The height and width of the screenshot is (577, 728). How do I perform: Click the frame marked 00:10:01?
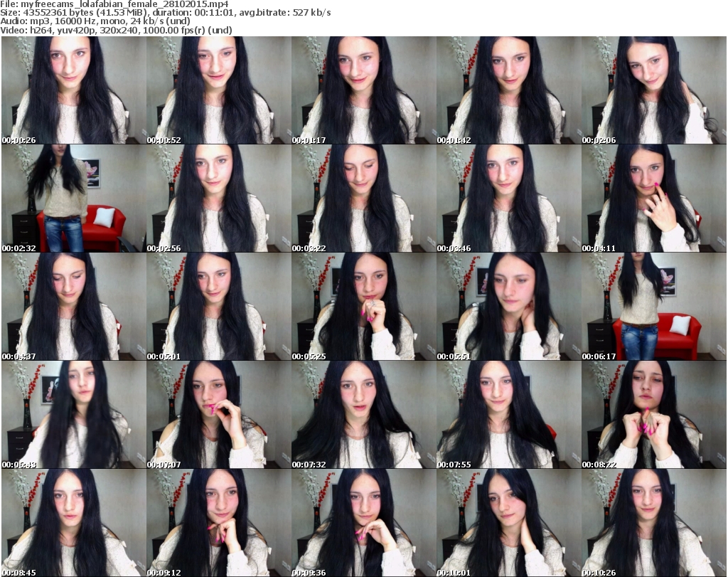tap(509, 523)
